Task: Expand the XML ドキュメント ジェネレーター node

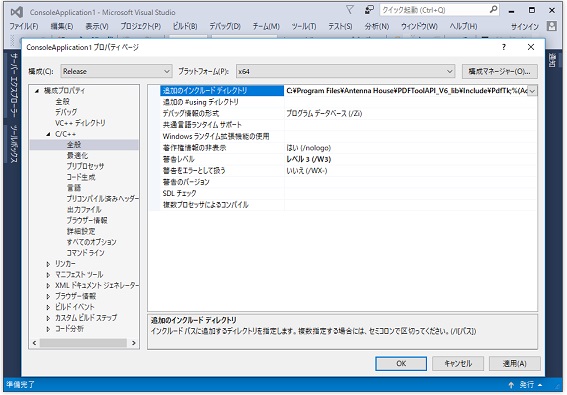Action: click(x=48, y=286)
